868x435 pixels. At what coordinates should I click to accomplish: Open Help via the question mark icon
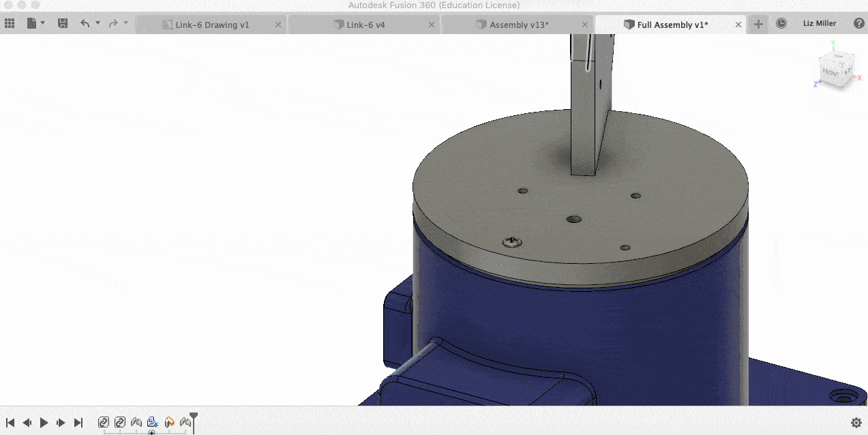858,22
